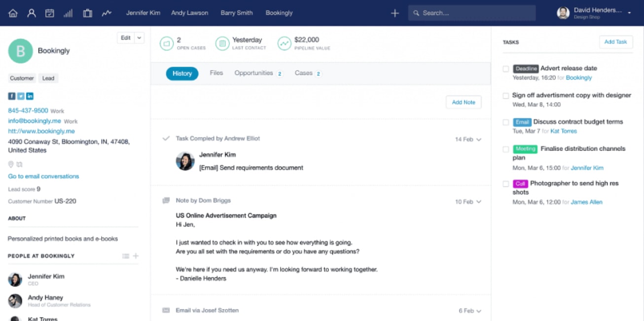The image size is (644, 321).
Task: Open Bookingly's Twitter profile icon
Action: [21, 96]
